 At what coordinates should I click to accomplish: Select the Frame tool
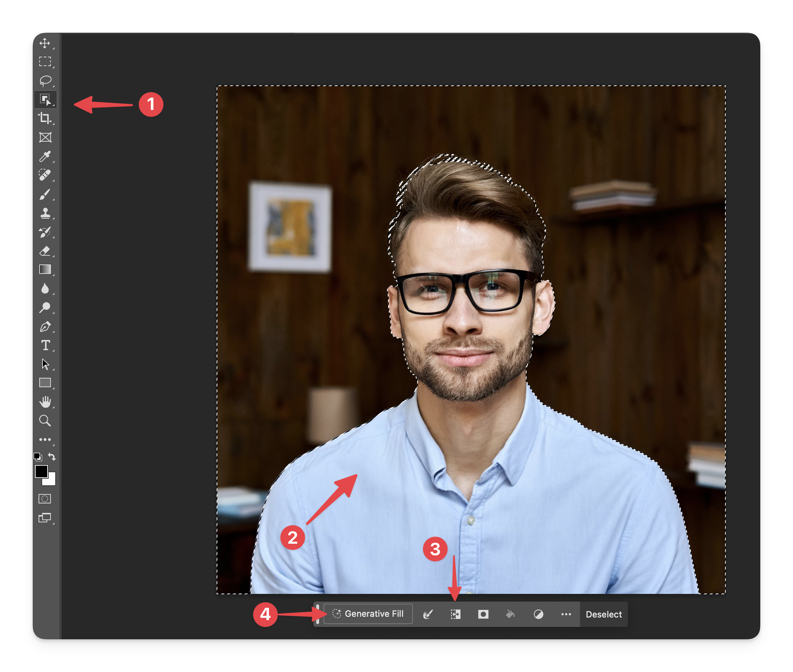point(45,137)
